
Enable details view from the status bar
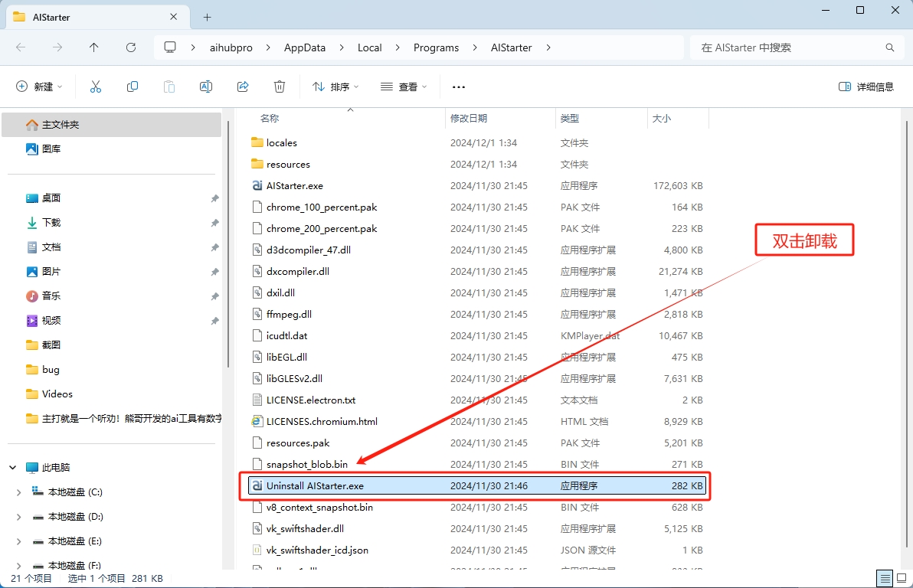[x=885, y=579]
